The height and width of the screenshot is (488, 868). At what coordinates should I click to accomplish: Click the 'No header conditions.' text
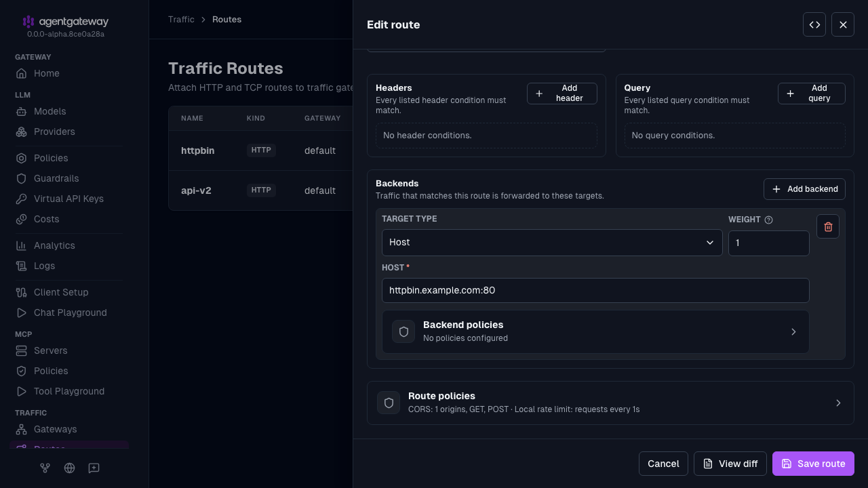(427, 136)
